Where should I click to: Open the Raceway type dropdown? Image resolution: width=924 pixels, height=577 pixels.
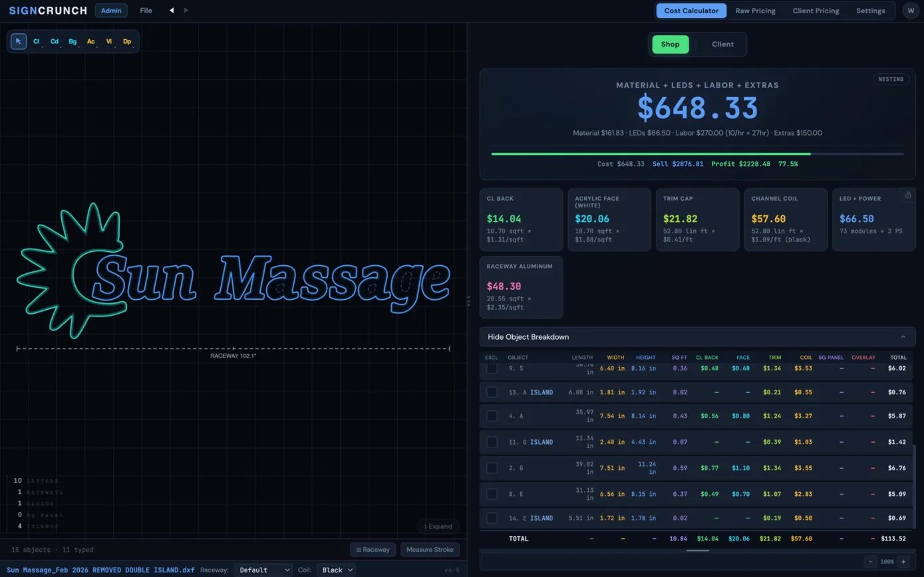tap(263, 570)
